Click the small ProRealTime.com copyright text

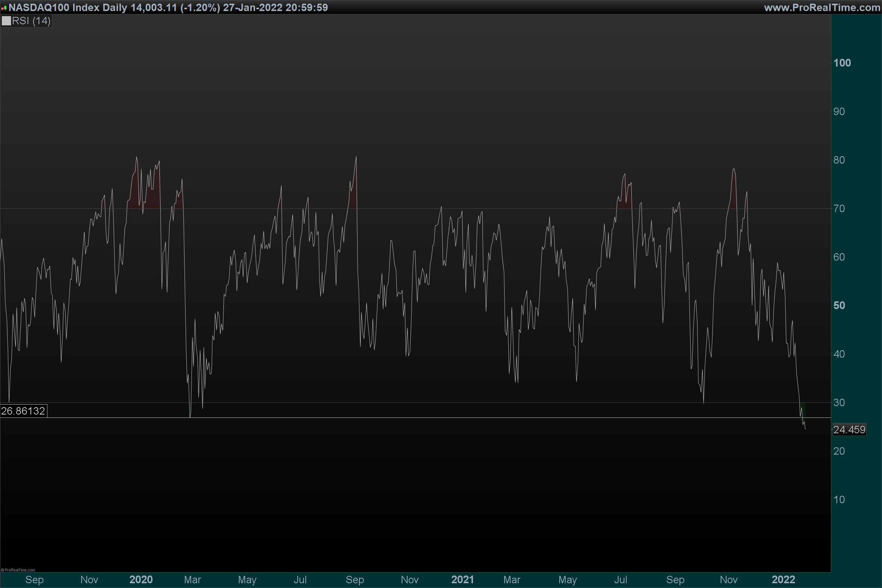pyautogui.click(x=18, y=570)
